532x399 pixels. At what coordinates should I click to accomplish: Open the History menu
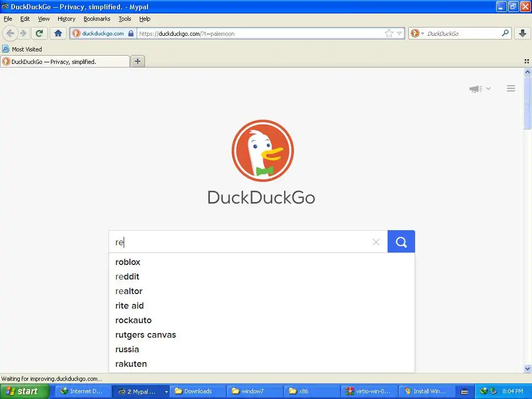[66, 19]
